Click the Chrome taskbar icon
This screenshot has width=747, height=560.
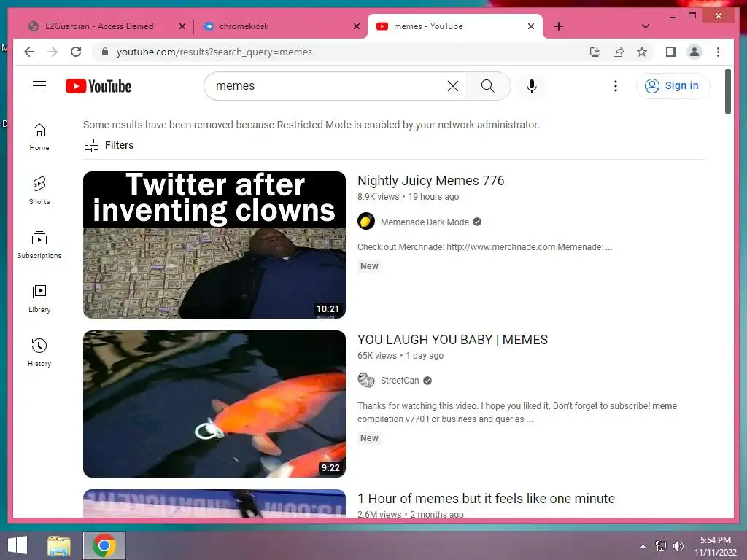pos(104,545)
